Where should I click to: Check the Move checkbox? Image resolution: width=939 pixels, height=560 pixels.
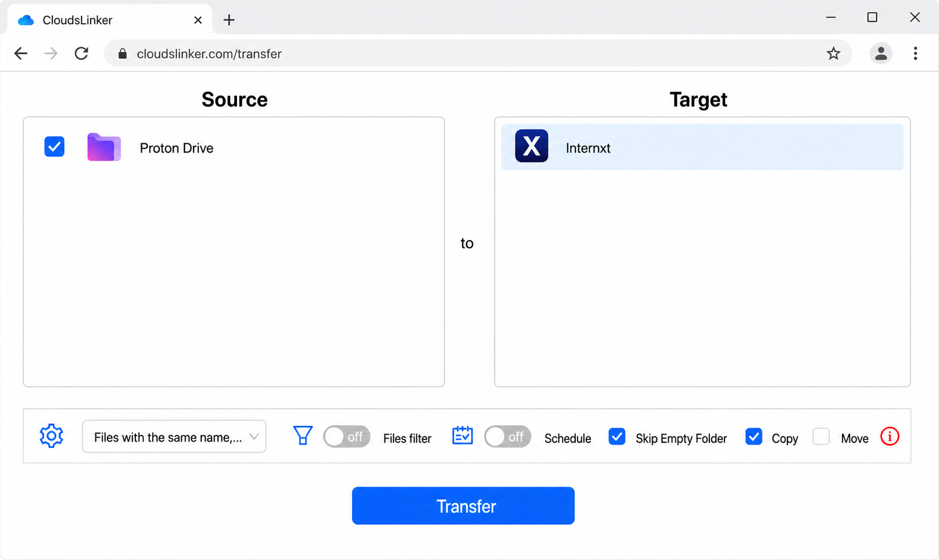click(821, 437)
